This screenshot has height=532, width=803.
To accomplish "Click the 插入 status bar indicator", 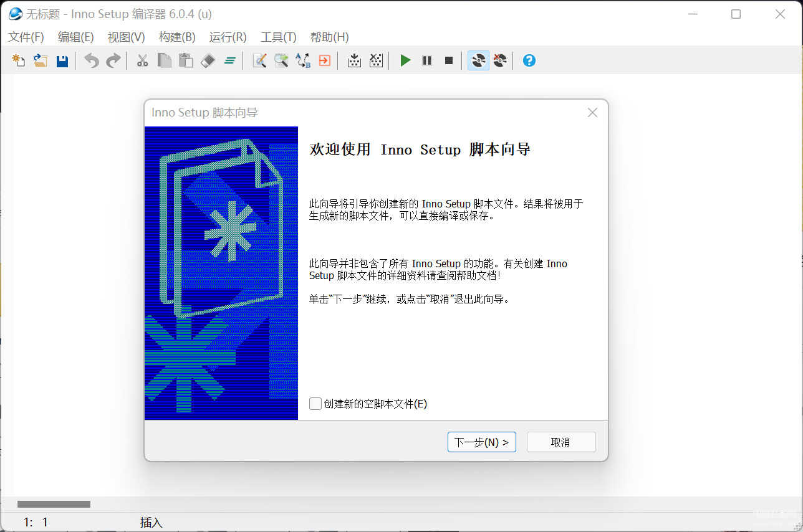I will tap(151, 523).
